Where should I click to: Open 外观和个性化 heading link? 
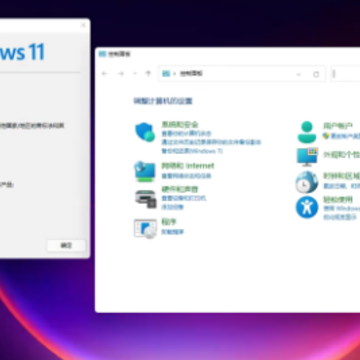coord(342,155)
